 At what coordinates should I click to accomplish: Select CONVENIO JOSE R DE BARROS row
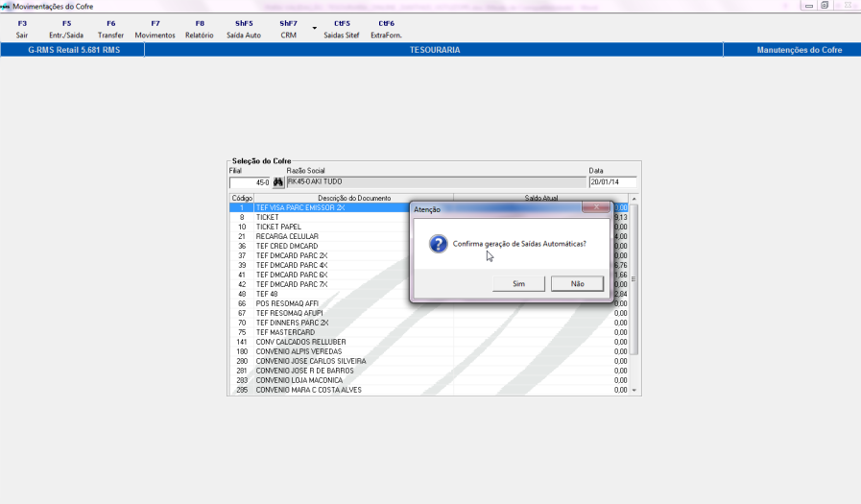click(x=428, y=372)
